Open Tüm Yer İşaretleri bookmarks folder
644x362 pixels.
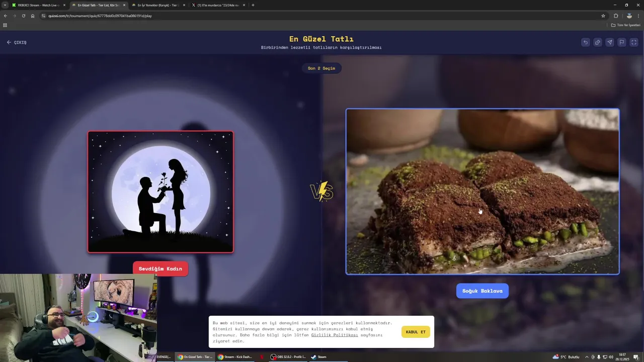pos(626,25)
